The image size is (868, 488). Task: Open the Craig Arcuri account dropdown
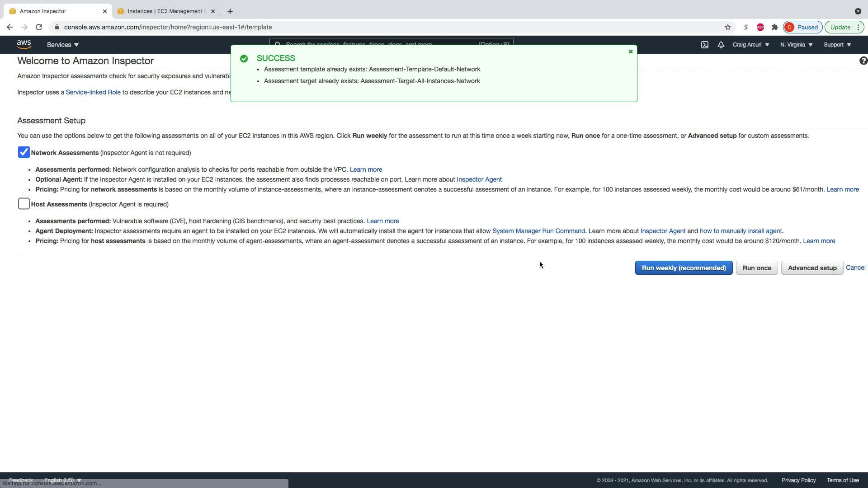[750, 45]
